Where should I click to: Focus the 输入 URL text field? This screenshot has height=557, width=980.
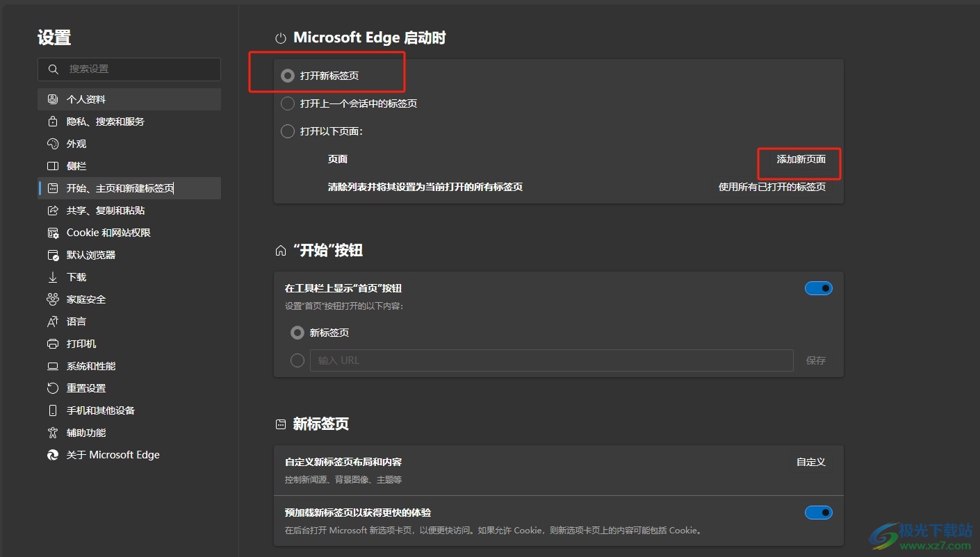(x=552, y=360)
